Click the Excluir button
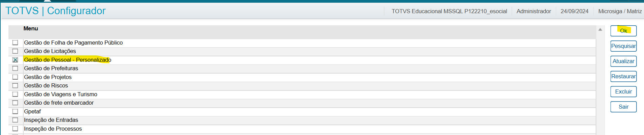This screenshot has height=135, width=644. pyautogui.click(x=623, y=91)
